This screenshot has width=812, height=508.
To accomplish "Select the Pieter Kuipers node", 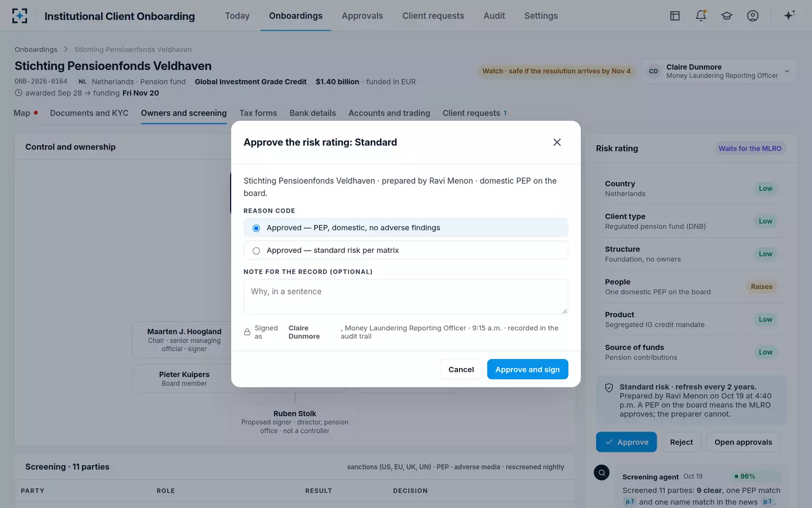I will [184, 379].
